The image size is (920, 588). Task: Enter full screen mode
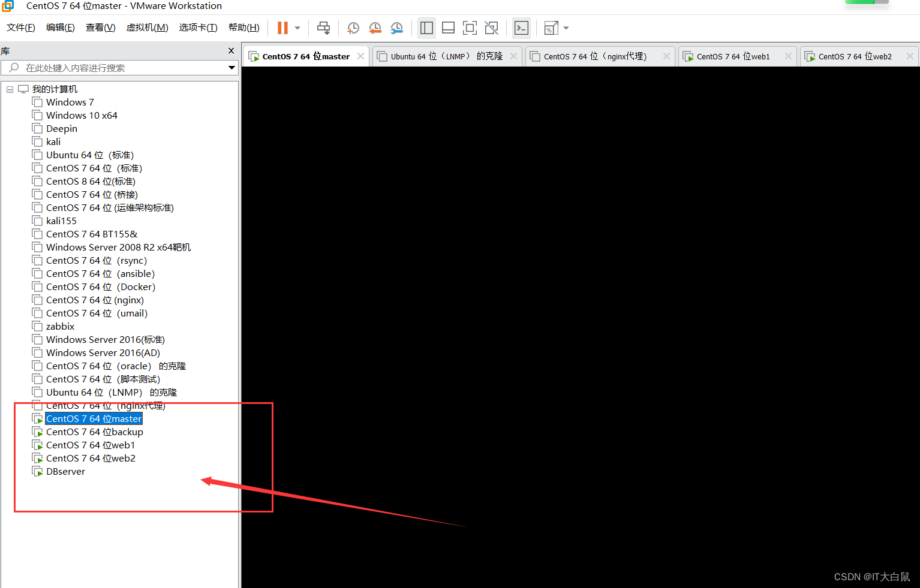pos(470,28)
